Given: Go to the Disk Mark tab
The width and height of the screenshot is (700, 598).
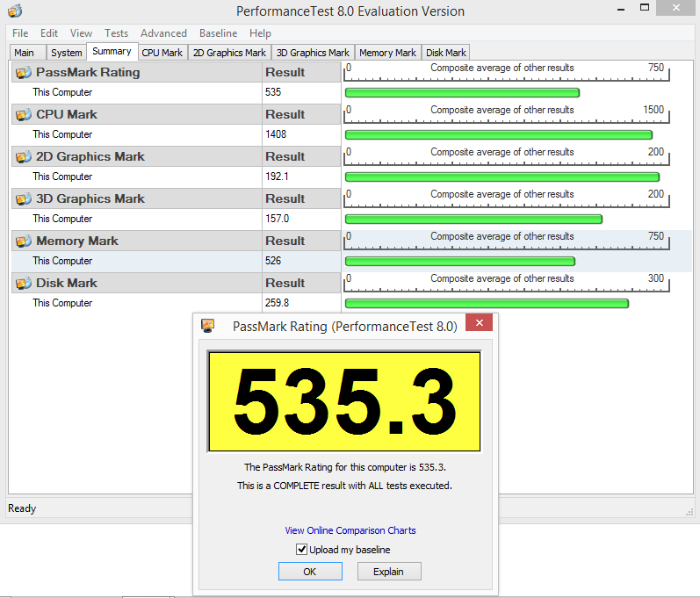Looking at the screenshot, I should point(446,53).
